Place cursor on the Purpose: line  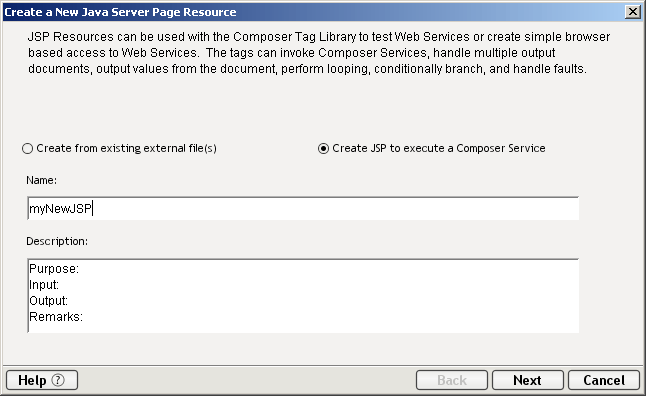coord(54,269)
